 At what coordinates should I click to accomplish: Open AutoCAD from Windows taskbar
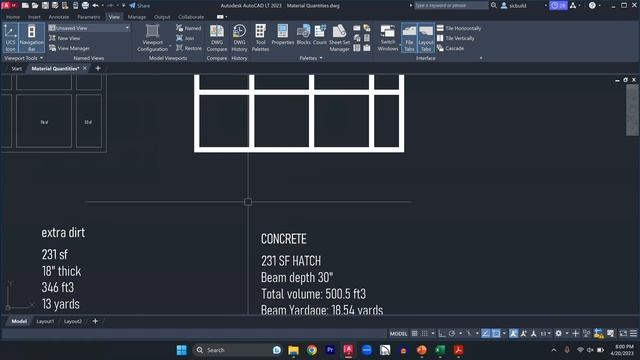click(348, 350)
